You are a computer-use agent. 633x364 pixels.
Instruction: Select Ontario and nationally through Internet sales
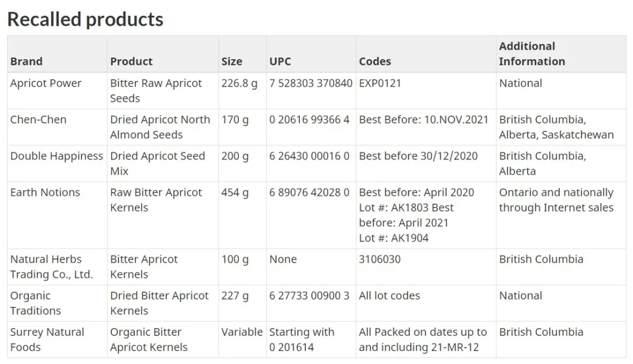tap(556, 200)
